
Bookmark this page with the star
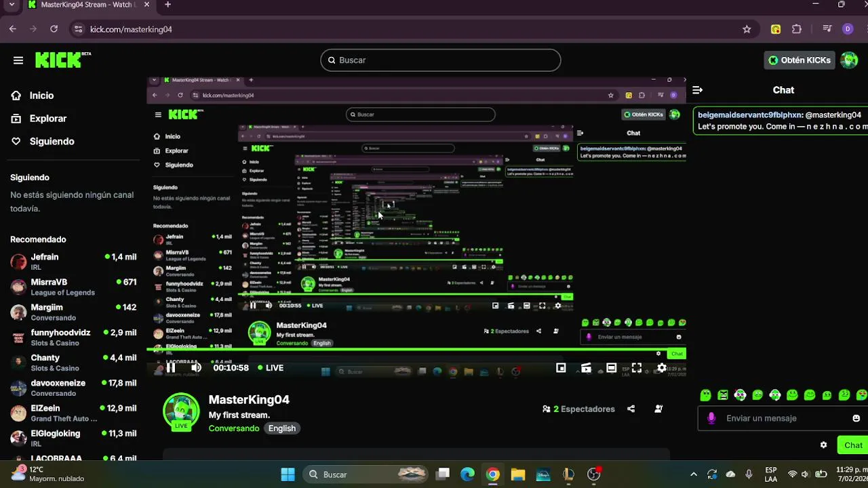tap(747, 29)
